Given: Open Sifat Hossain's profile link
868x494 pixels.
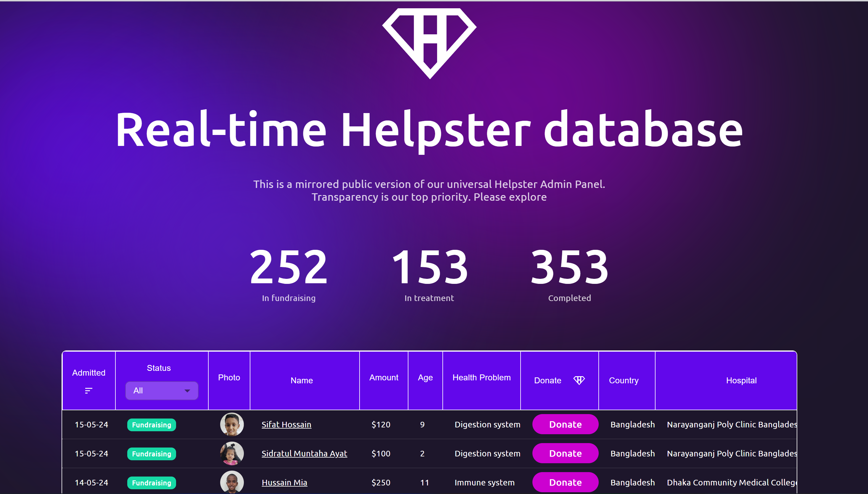Looking at the screenshot, I should pos(286,424).
